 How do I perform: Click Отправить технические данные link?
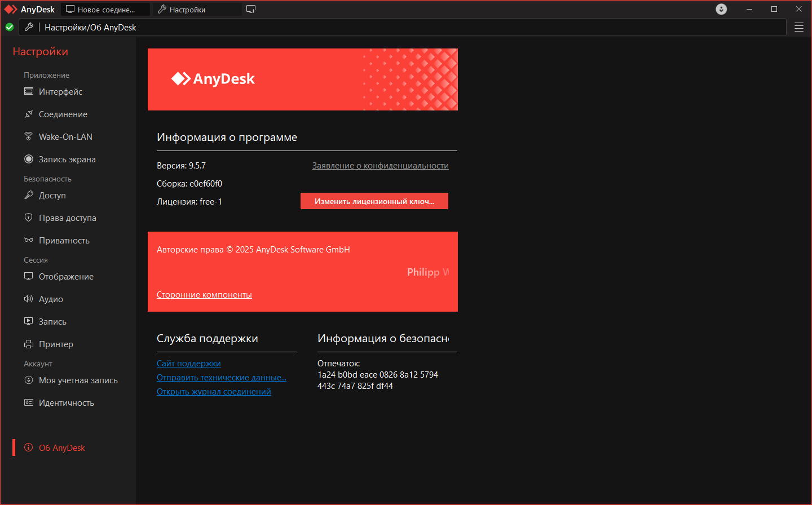(222, 378)
